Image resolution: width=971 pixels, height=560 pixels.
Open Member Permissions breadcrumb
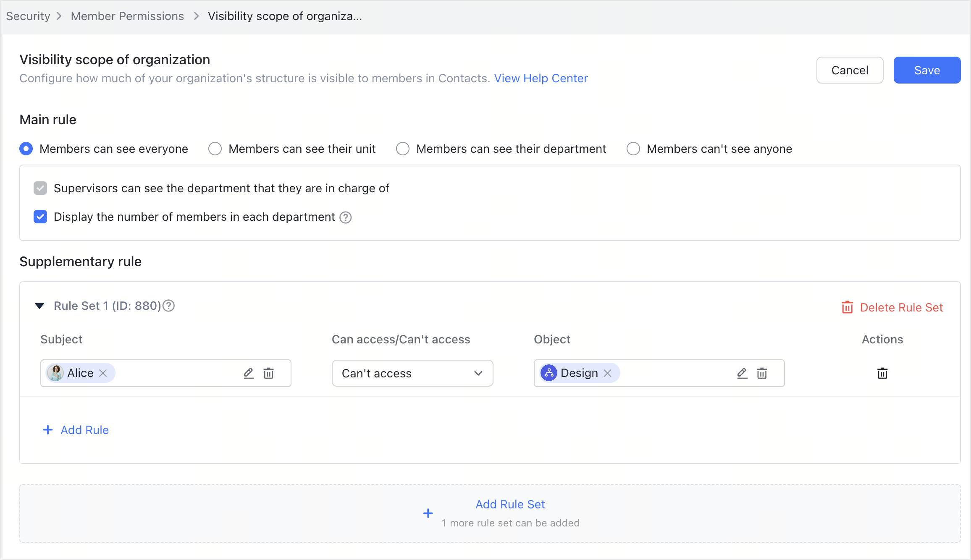pos(127,16)
